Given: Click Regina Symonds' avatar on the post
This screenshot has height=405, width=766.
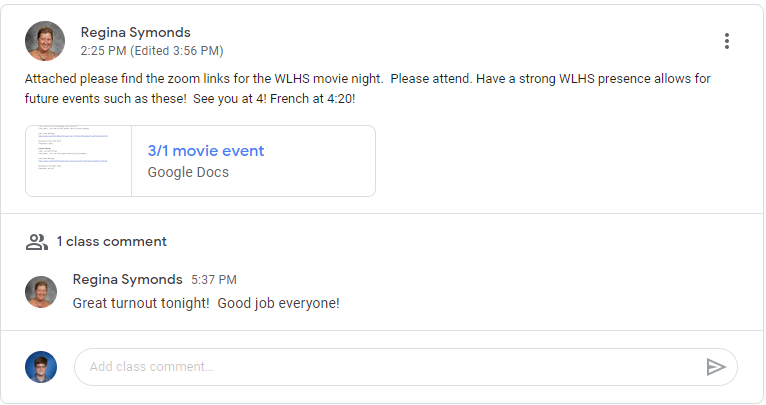Looking at the screenshot, I should [45, 41].
